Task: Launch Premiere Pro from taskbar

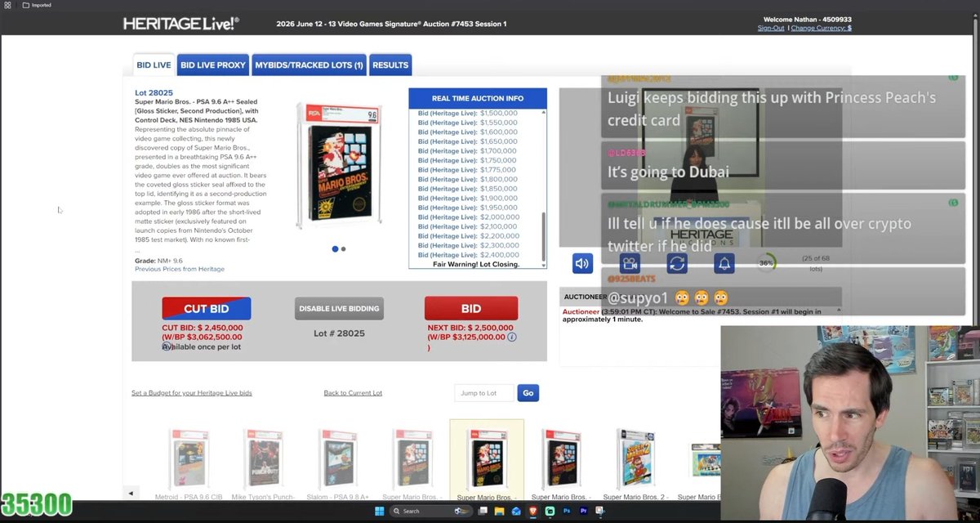Action: click(x=585, y=512)
